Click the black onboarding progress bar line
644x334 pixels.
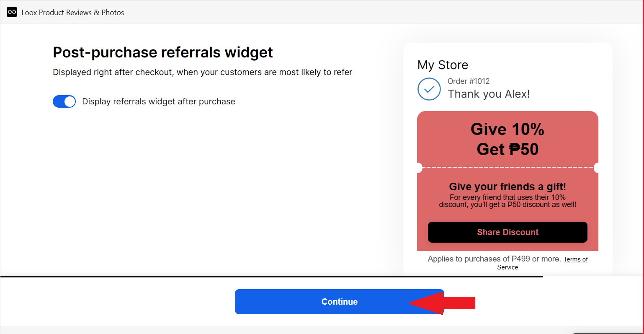tap(271, 277)
